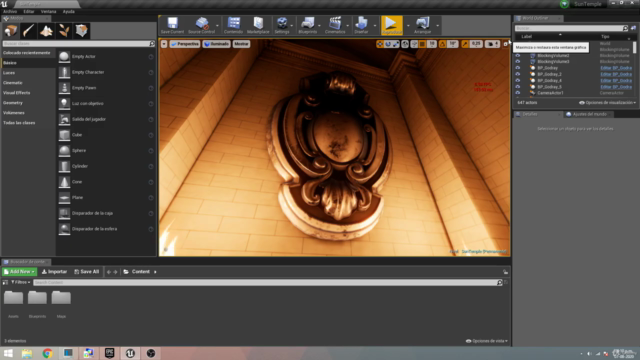
Task: Open Opciones de vista dropdown
Action: coord(487,341)
